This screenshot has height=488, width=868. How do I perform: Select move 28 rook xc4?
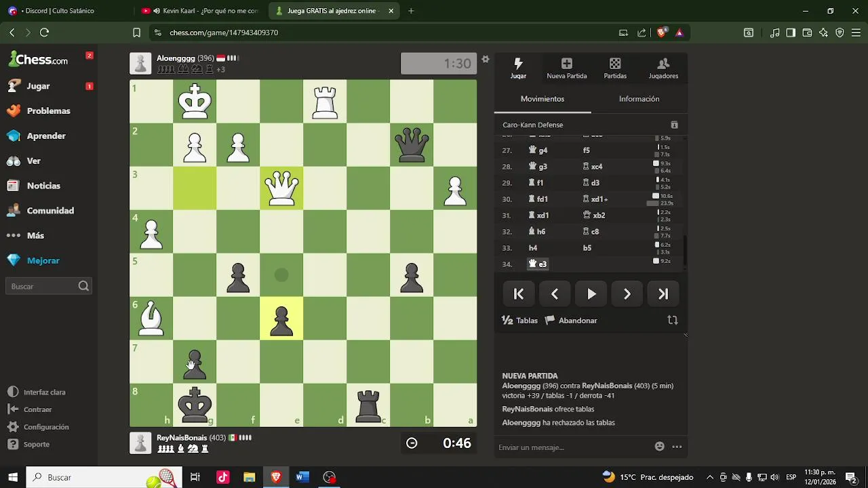pyautogui.click(x=593, y=167)
